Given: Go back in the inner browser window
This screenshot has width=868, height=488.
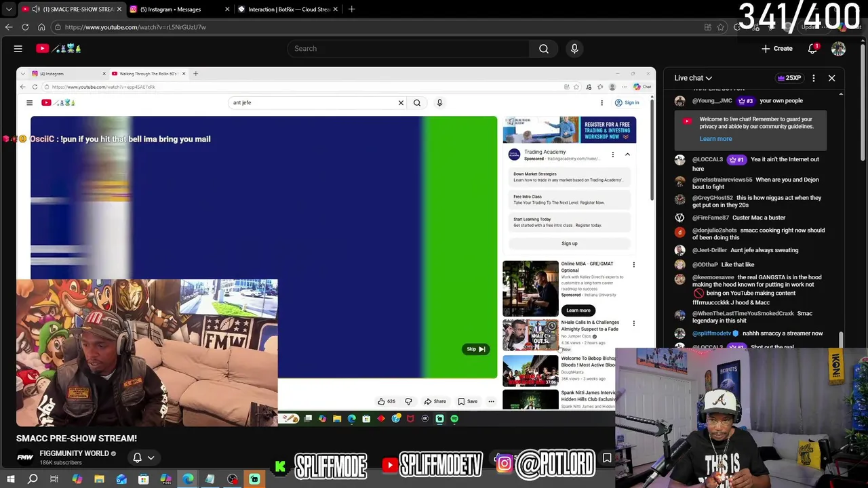Looking at the screenshot, I should click(22, 87).
